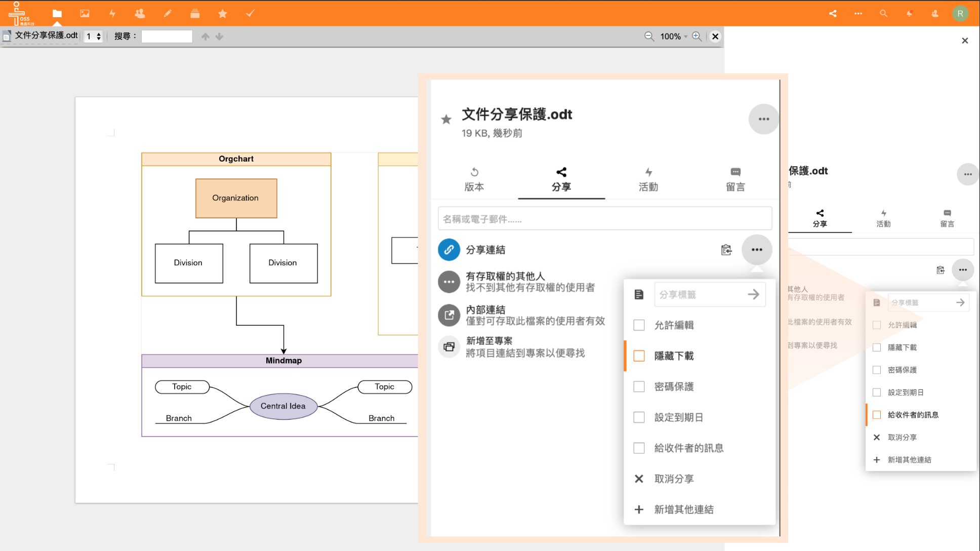The image size is (980, 551).
Task: Select 取消分享 from the options list
Action: 673,478
